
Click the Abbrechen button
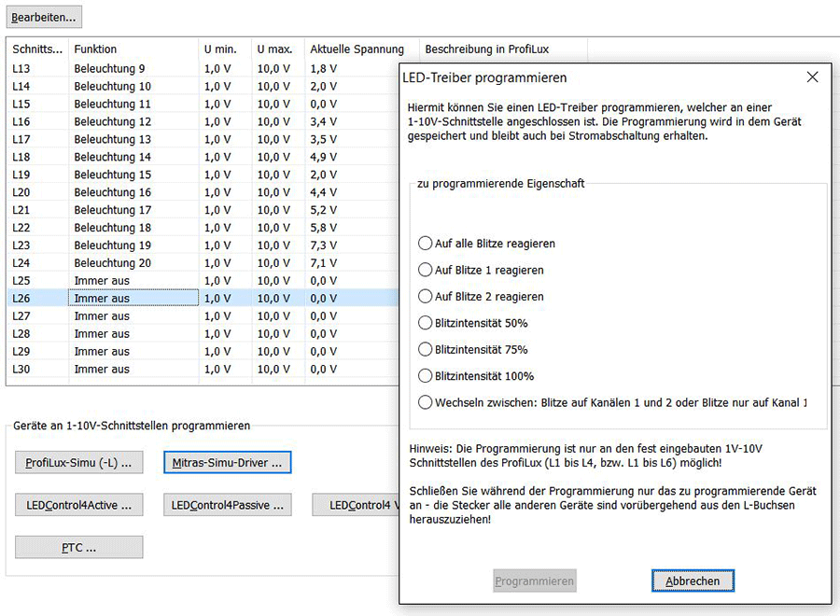click(x=693, y=580)
